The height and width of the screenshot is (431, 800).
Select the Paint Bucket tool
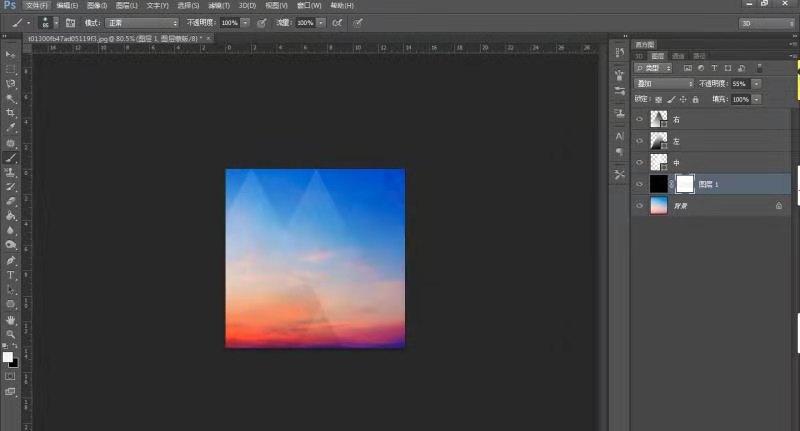[10, 216]
